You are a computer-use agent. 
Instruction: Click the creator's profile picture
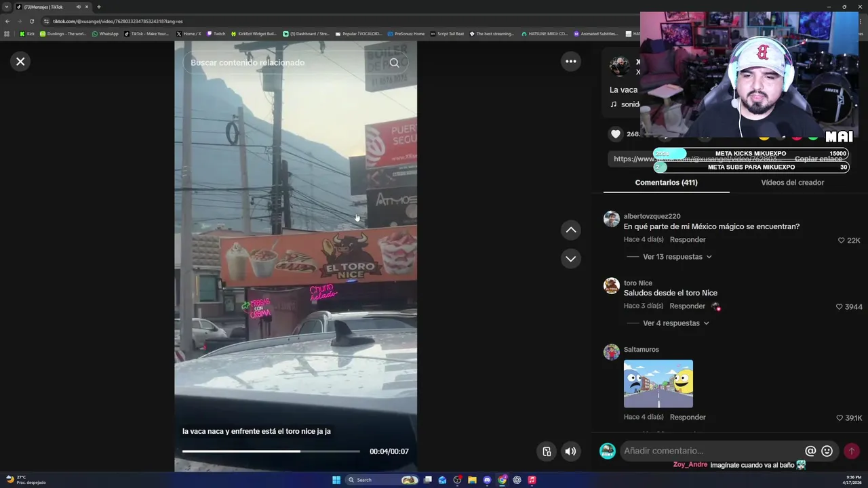(x=619, y=66)
